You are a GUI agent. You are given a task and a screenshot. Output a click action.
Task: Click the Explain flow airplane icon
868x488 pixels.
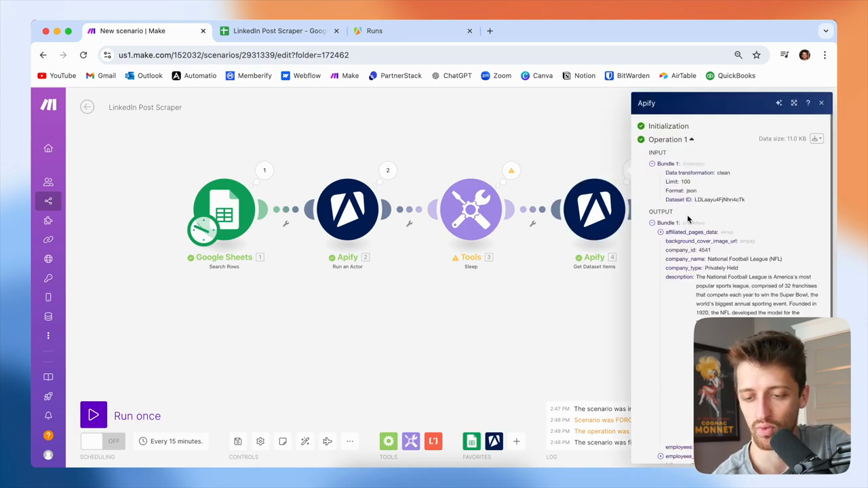point(328,441)
